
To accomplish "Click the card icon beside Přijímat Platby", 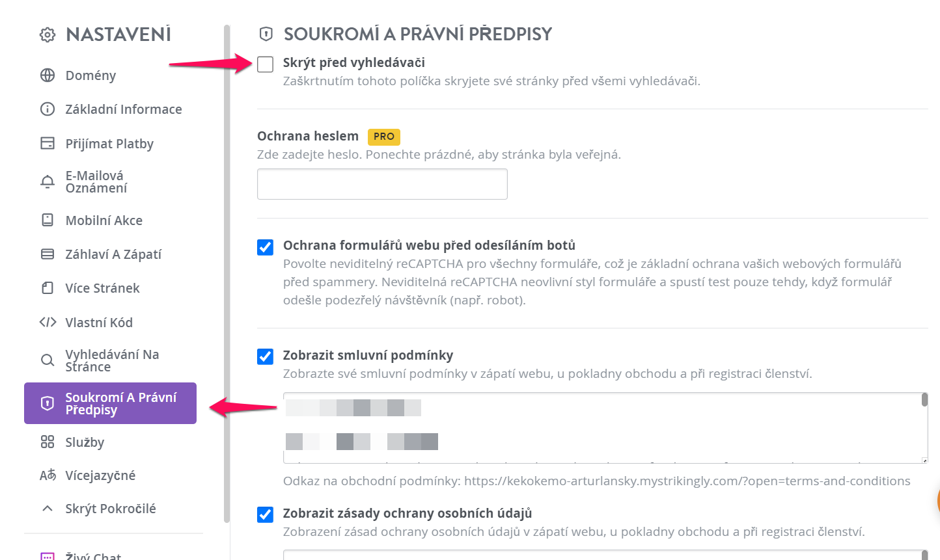I will click(x=48, y=143).
